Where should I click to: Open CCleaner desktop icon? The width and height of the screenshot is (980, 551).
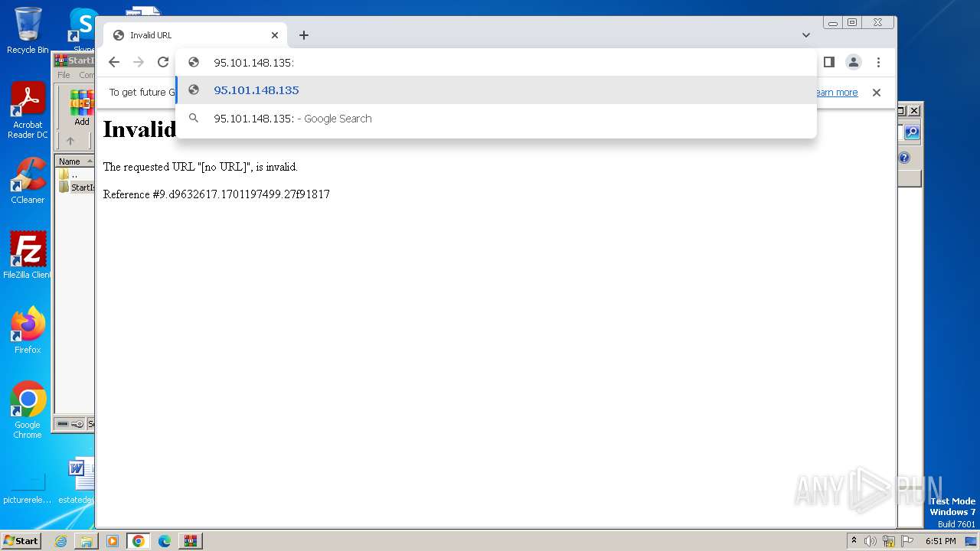tap(28, 181)
